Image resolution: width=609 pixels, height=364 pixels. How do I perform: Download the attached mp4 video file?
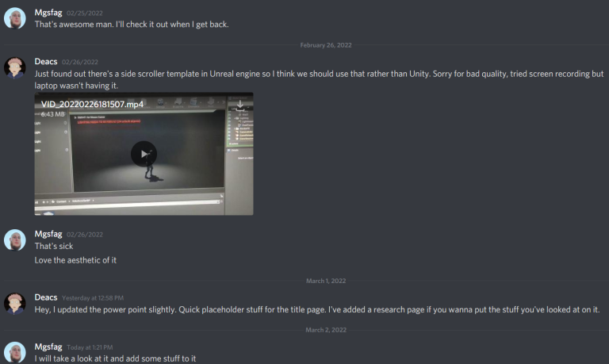(240, 105)
